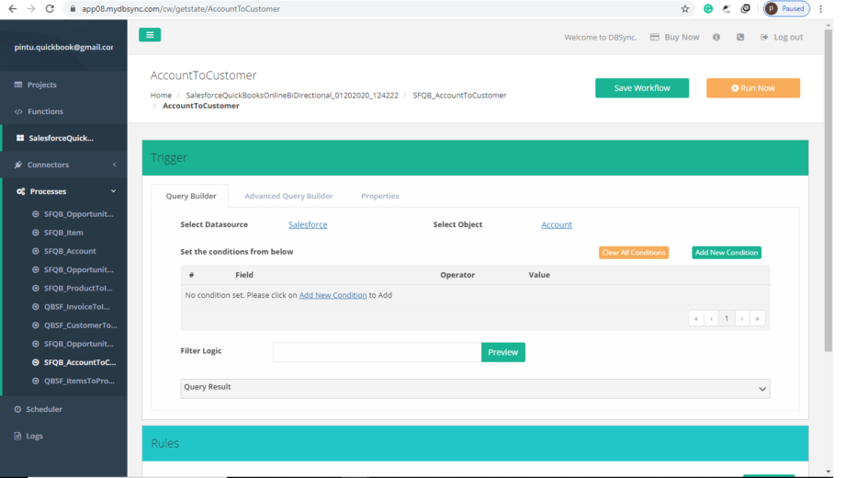Open the Logs page from the sidebar
The image size is (868, 478).
pyautogui.click(x=34, y=436)
